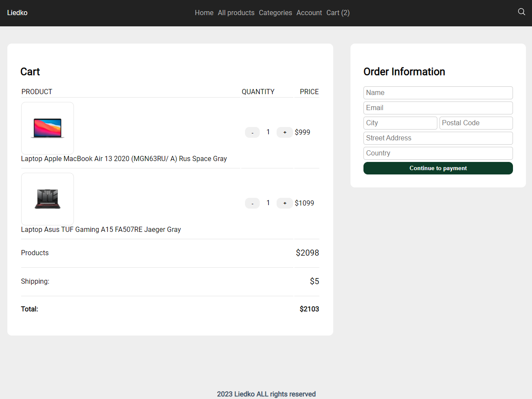Select the Cart heading
This screenshot has height=399, width=532.
[30, 72]
